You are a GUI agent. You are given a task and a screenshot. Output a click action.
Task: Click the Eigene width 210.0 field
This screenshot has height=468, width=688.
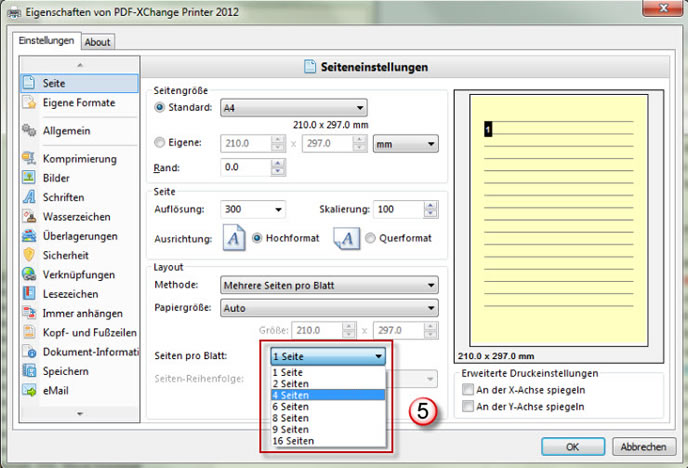[x=246, y=143]
